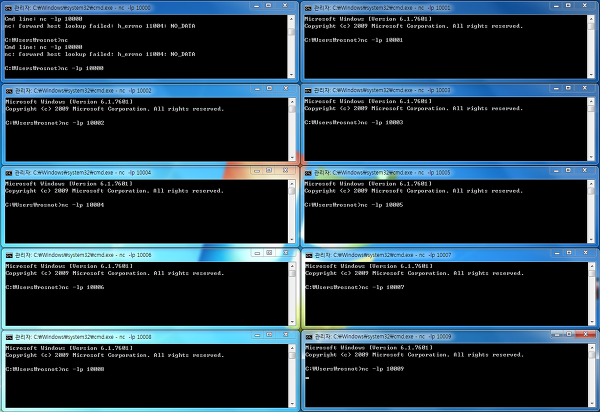Click scroll-up arrow in the 10001 cmd window
Viewport: 600px width, 412px height.
[x=591, y=18]
